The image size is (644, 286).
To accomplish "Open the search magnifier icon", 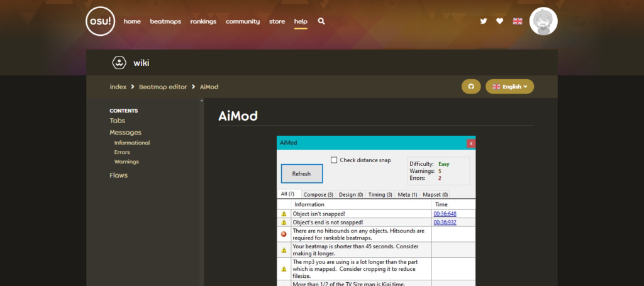I will click(x=321, y=21).
